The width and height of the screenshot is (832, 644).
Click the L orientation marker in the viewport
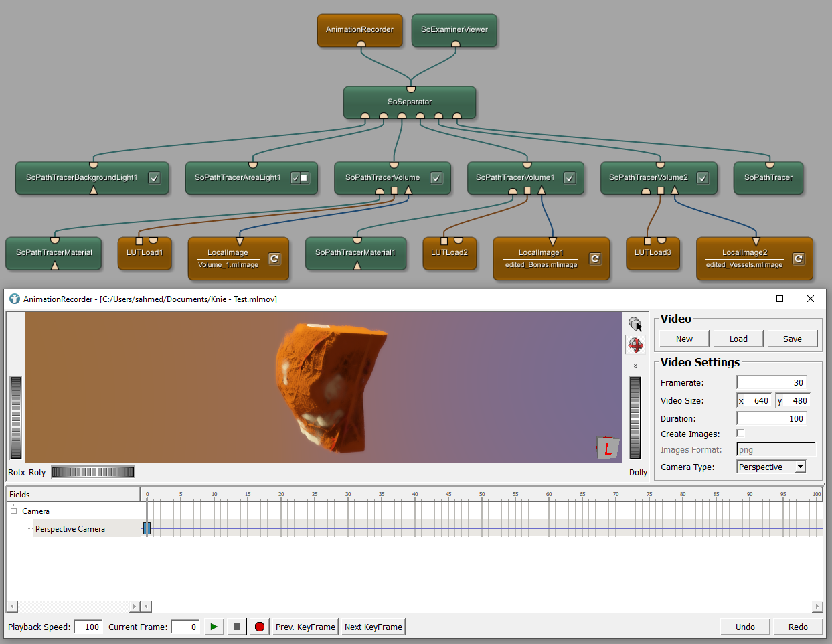[607, 450]
